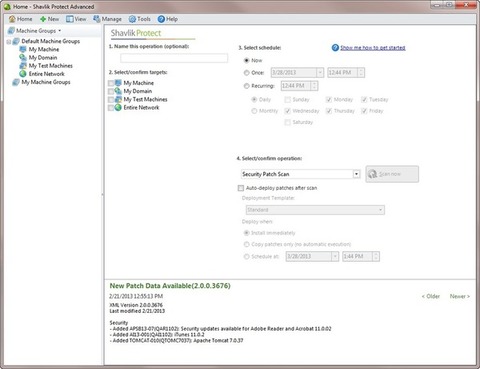Open the Manage menu

108,19
